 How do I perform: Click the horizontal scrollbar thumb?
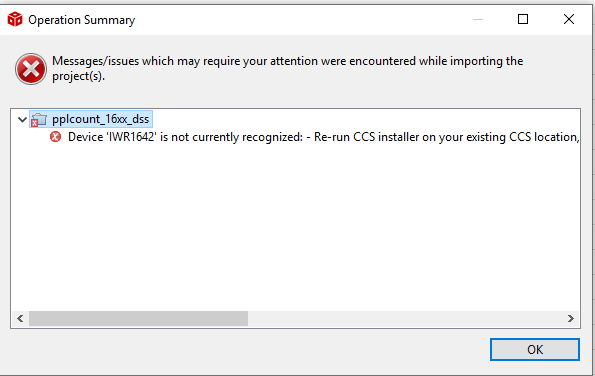(139, 318)
